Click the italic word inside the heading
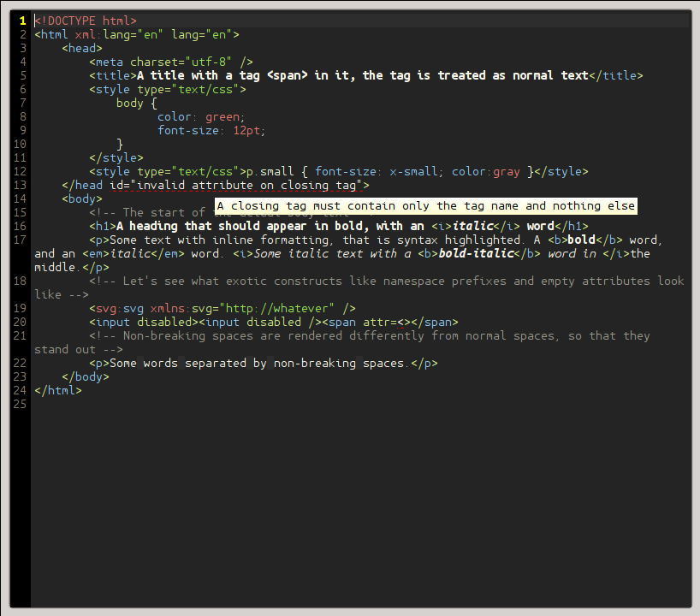This screenshot has width=700, height=616. [472, 227]
